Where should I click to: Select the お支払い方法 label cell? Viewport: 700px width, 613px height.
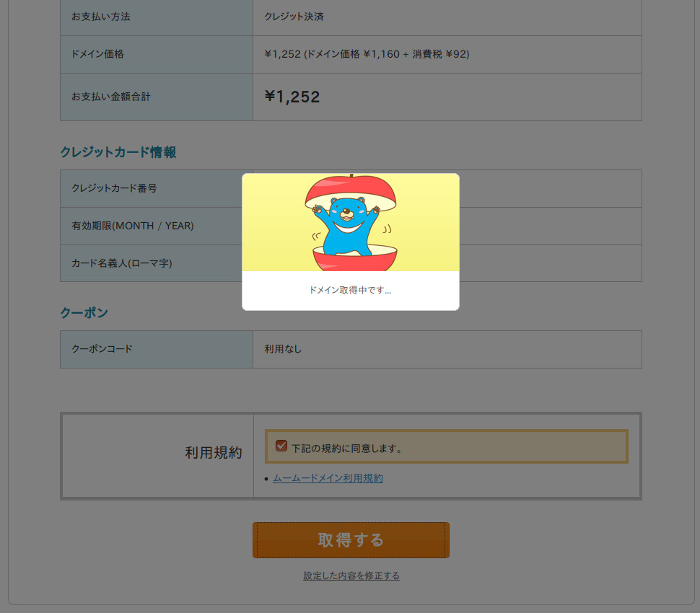[x=157, y=17]
